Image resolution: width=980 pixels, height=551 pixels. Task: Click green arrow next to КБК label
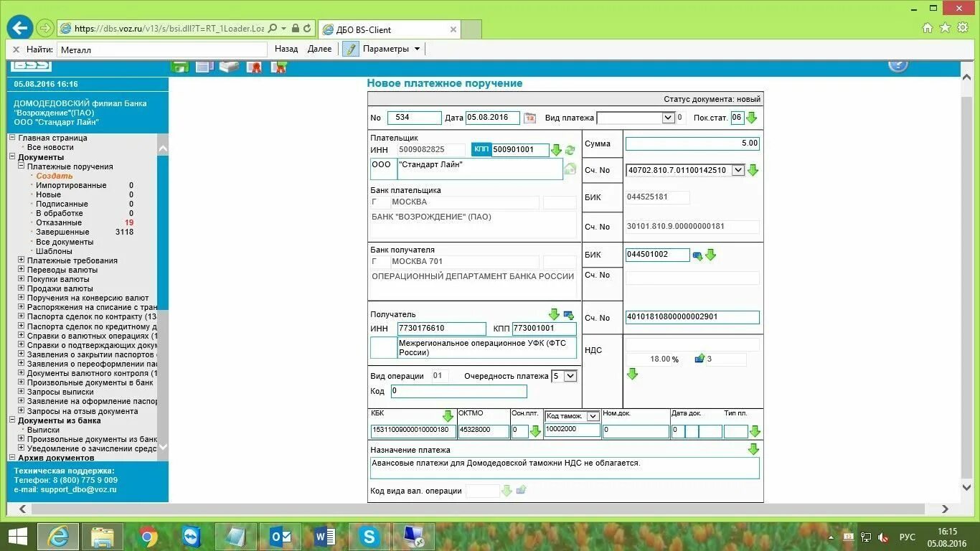[x=448, y=416]
